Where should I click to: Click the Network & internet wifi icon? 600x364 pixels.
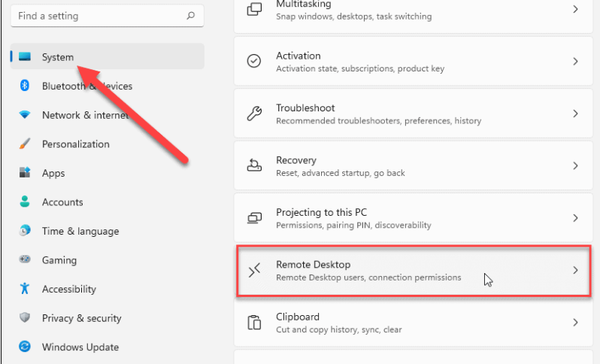click(x=25, y=115)
